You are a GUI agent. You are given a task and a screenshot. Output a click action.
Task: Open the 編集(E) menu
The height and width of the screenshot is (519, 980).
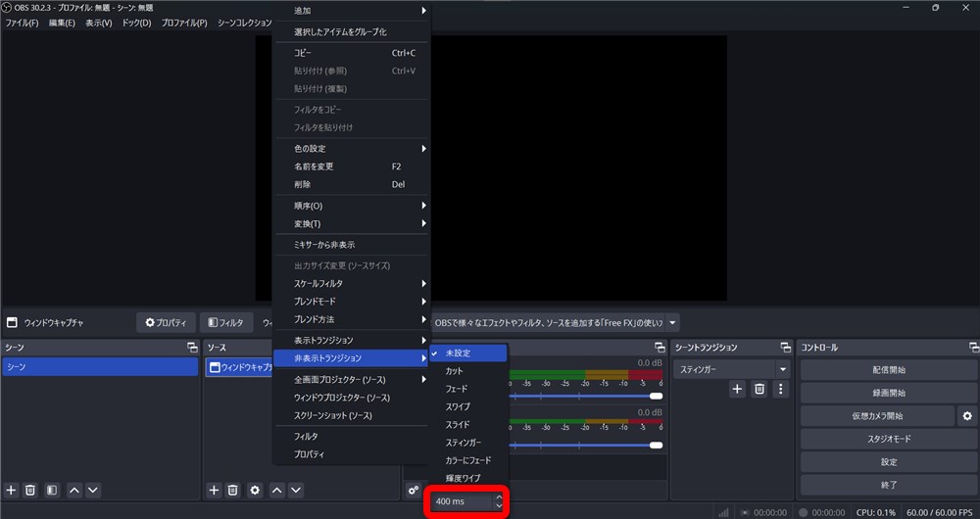pos(62,24)
